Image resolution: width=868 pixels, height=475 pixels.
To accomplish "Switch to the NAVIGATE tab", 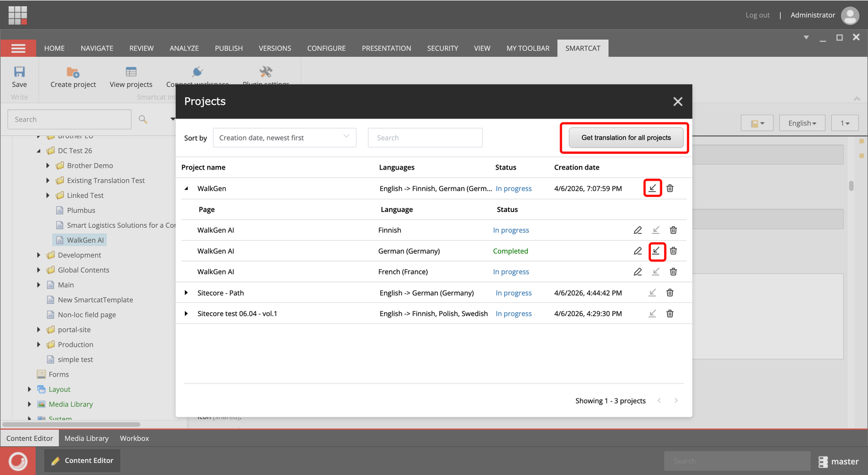I will [97, 49].
